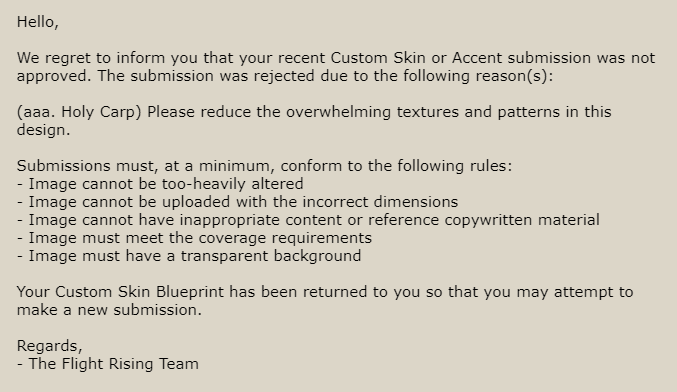Click the "Regards," closing line

click(50, 346)
